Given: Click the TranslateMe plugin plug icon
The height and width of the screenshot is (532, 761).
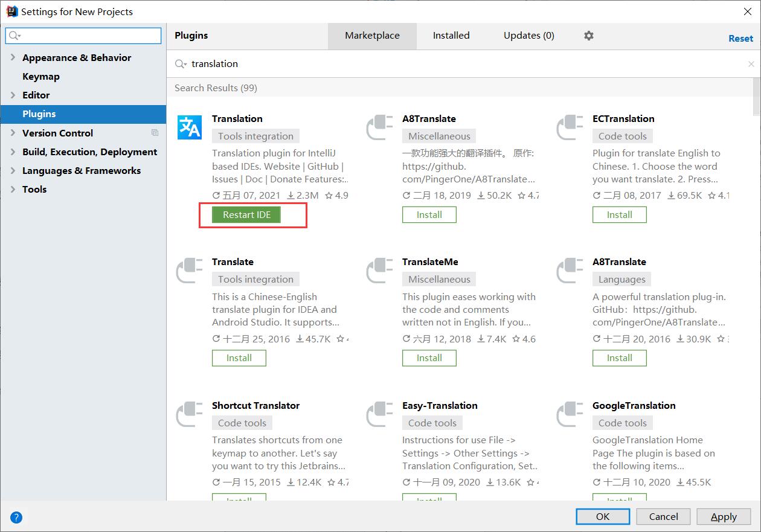Looking at the screenshot, I should point(379,271).
